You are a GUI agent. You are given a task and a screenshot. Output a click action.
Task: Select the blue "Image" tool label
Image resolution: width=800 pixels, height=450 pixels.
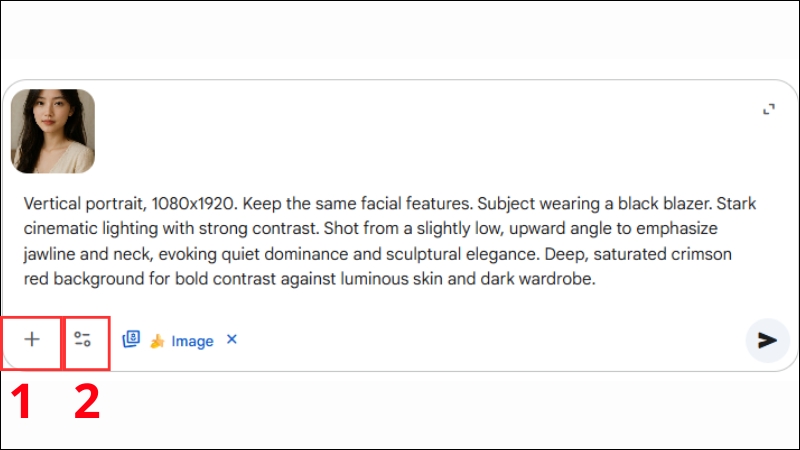[192, 341]
